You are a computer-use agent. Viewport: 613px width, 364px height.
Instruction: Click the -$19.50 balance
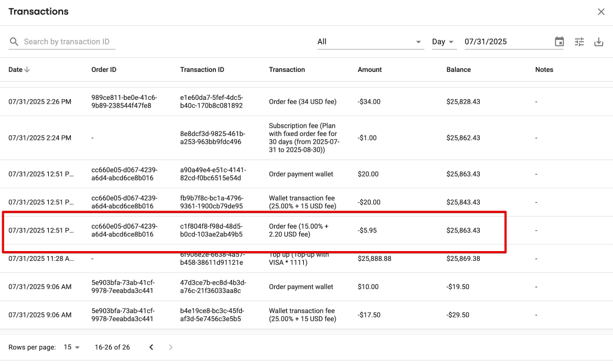[458, 287]
